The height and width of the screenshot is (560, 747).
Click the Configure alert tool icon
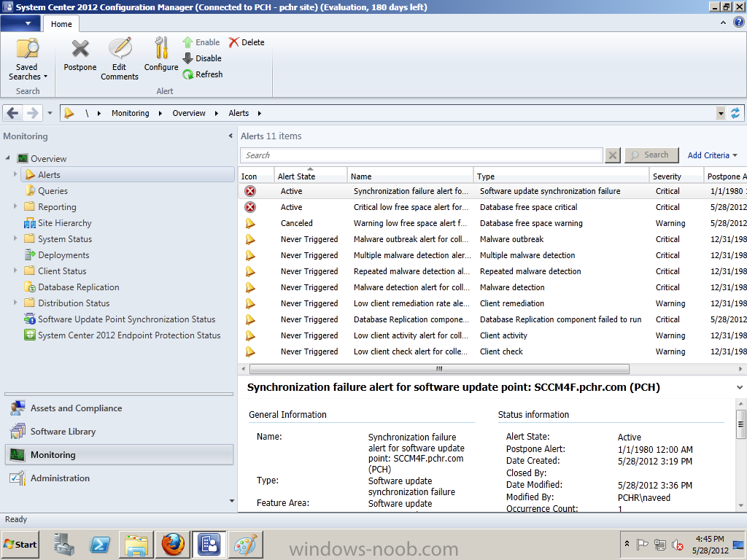161,49
